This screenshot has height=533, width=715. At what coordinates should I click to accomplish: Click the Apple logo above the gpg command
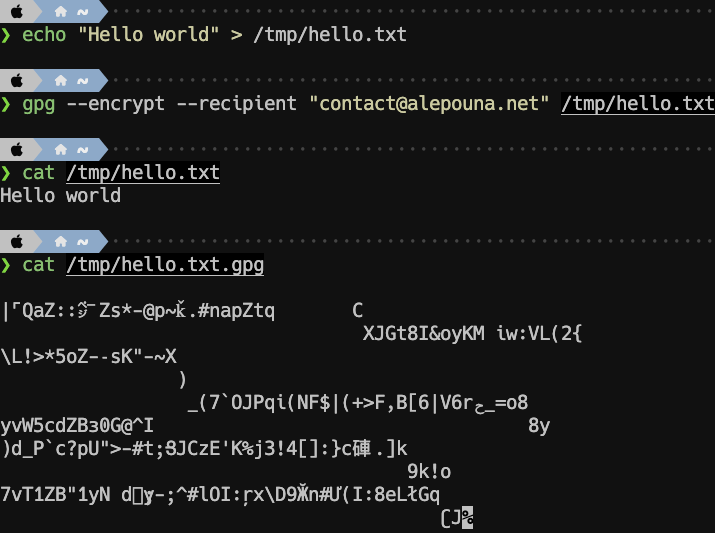(15, 80)
